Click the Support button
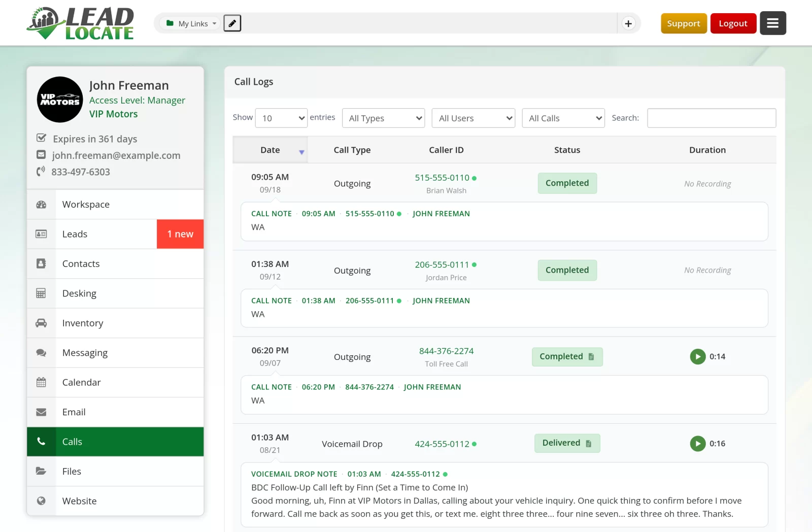The image size is (812, 532). (x=684, y=23)
